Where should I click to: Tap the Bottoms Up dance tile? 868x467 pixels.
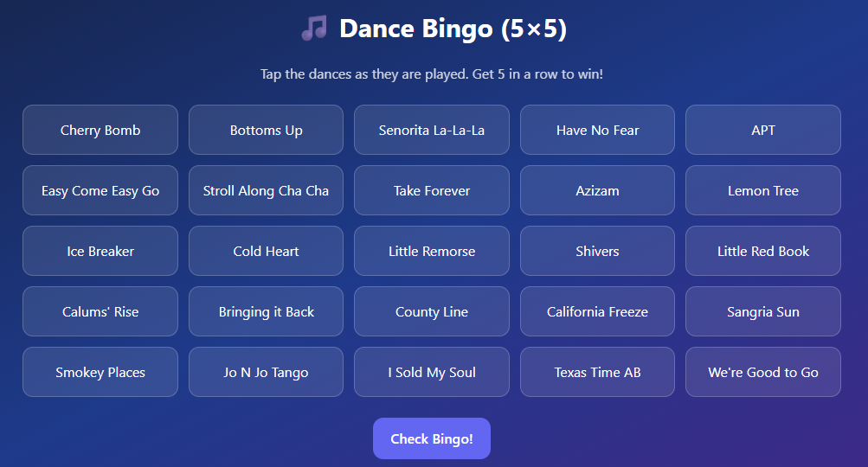click(x=266, y=131)
